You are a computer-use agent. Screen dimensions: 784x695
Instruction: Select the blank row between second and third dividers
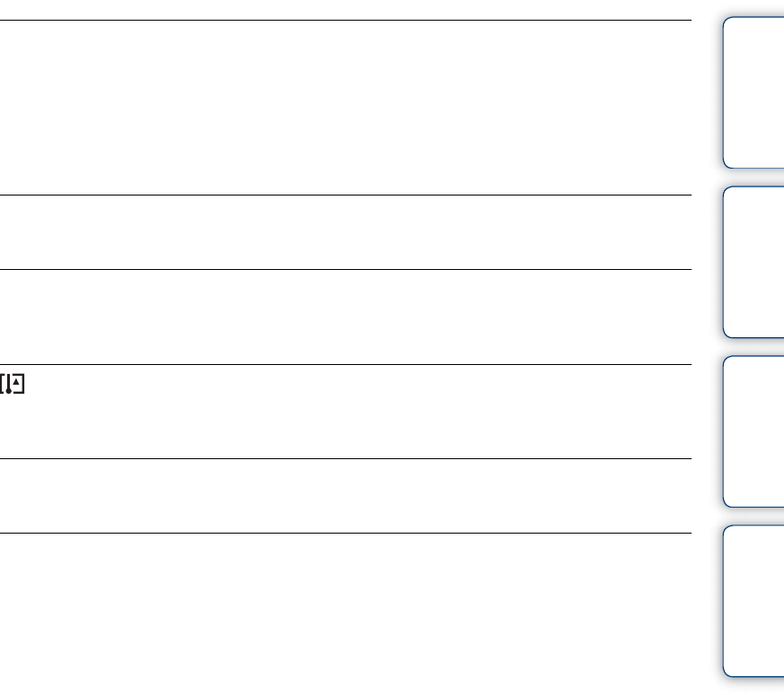coord(345,231)
